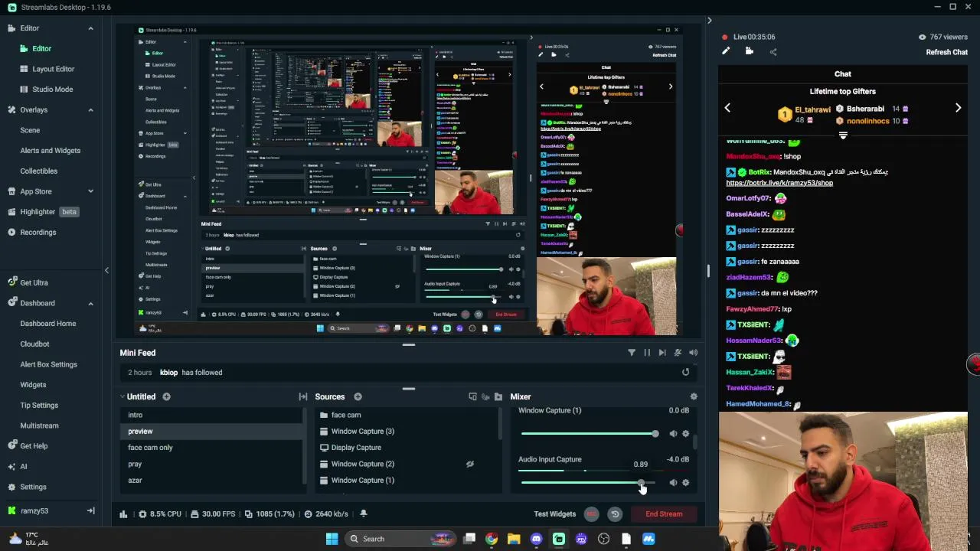Click Refresh Chat
Viewport: 980px width, 551px height.
click(947, 52)
